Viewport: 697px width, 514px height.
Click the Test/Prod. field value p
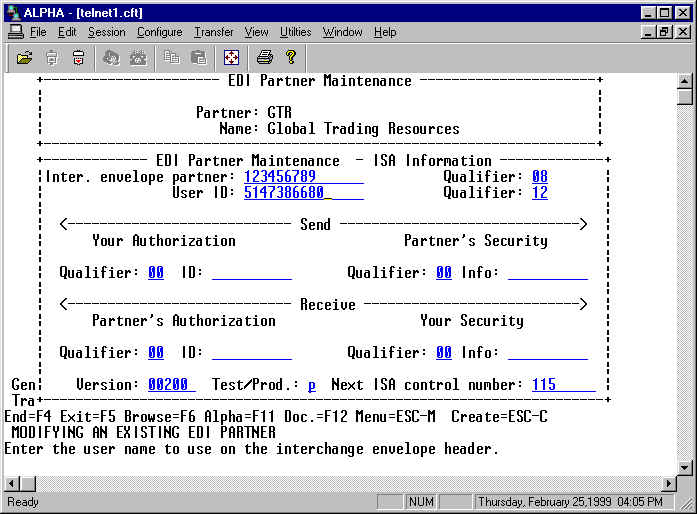point(311,385)
